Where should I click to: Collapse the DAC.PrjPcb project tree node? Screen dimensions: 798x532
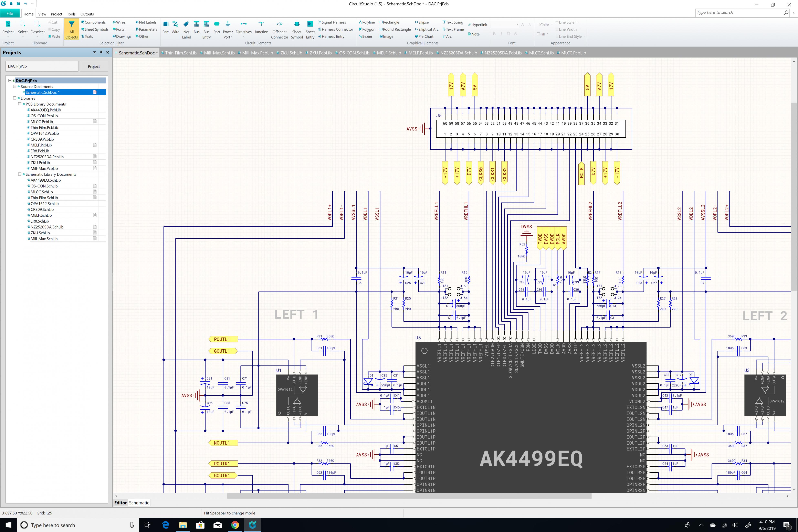[10, 80]
